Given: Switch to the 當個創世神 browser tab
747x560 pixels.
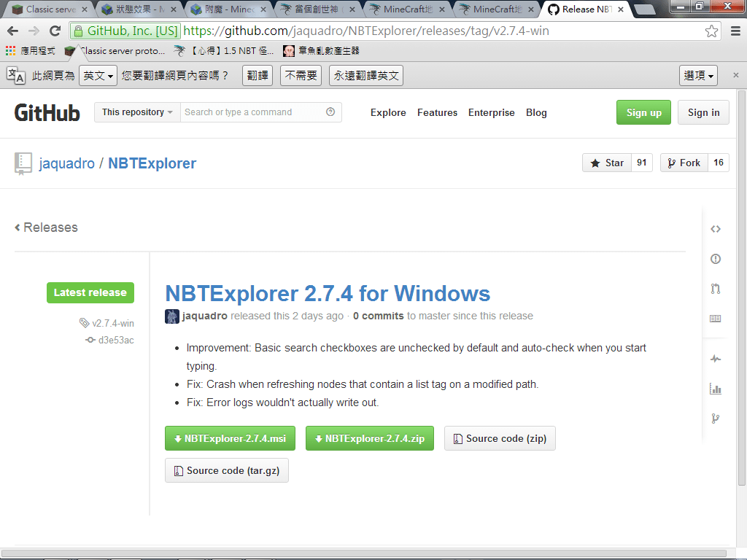Looking at the screenshot, I should 317,9.
